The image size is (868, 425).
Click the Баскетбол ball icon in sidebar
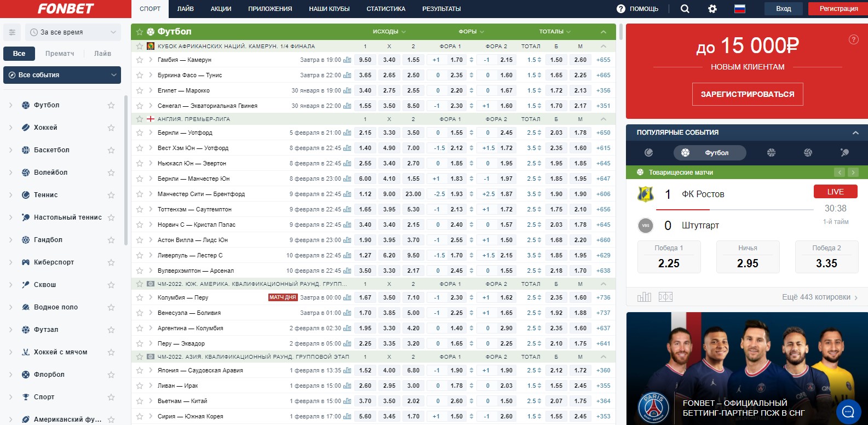pos(26,150)
